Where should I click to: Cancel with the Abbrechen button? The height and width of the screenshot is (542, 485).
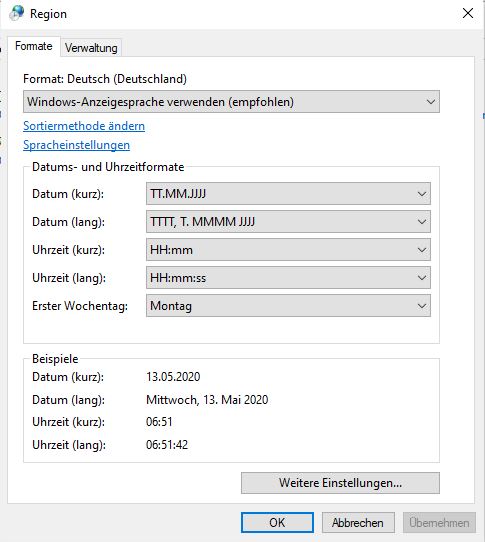(358, 523)
